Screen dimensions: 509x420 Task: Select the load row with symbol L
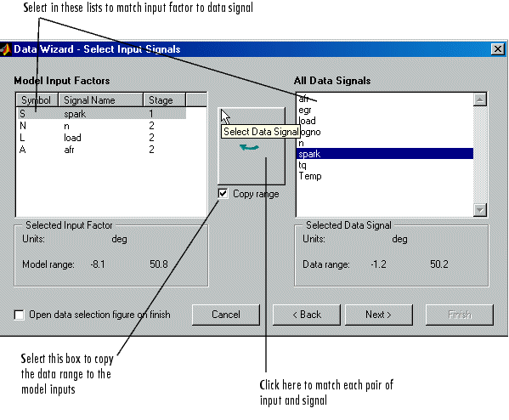pos(101,138)
